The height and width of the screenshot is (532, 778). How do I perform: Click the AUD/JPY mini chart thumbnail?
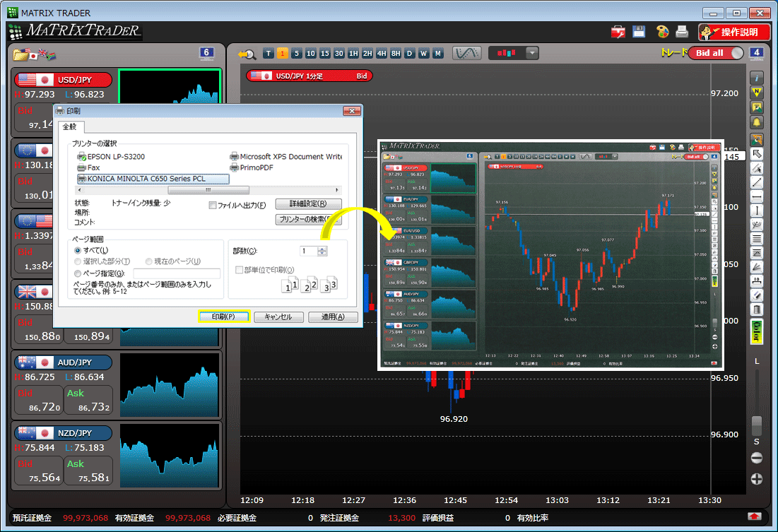coord(169,384)
